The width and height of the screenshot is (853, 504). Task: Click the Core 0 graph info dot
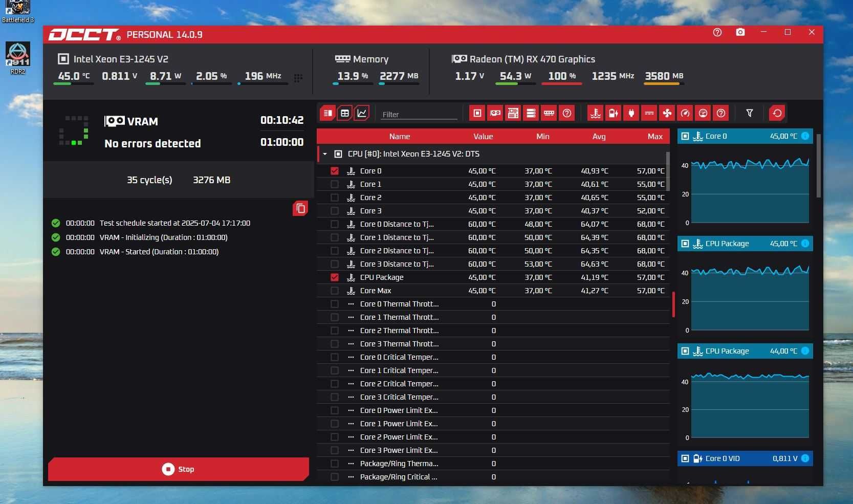click(x=805, y=136)
